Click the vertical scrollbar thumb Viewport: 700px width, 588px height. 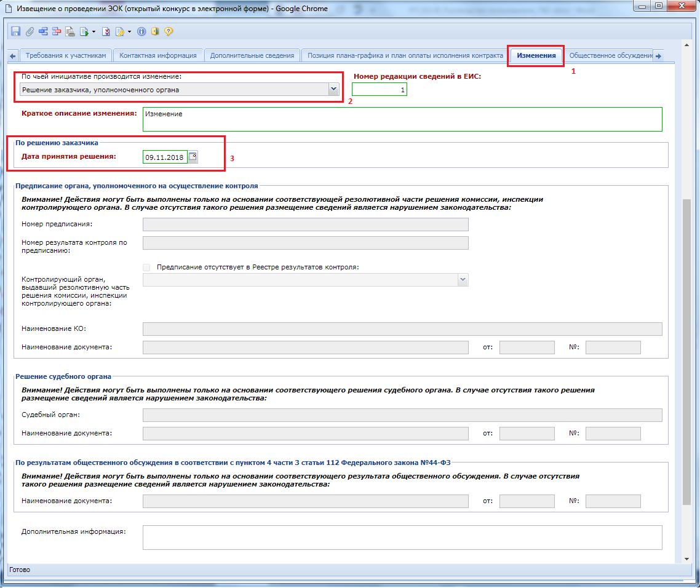pyautogui.click(x=686, y=352)
